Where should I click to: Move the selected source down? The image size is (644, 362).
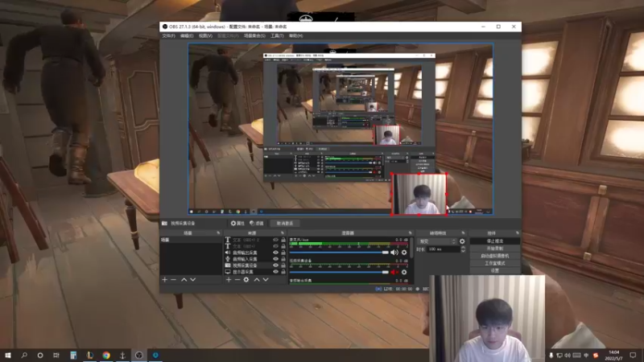click(266, 279)
